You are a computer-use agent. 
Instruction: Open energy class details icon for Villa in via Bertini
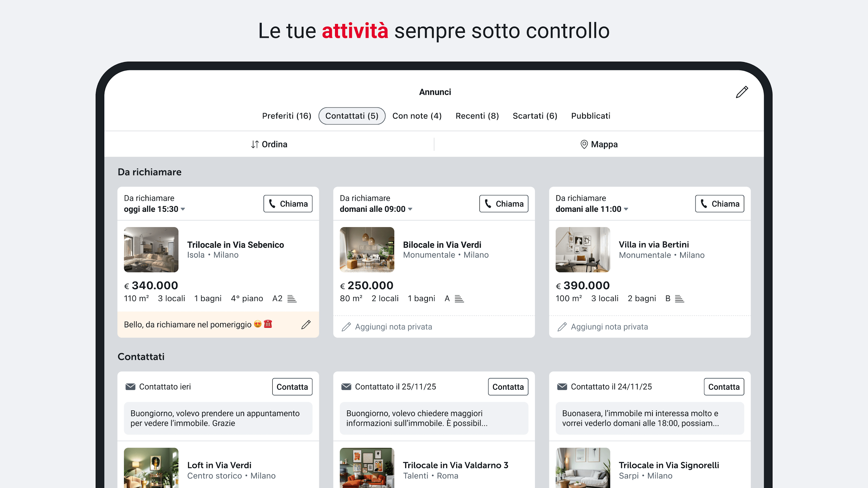click(679, 299)
